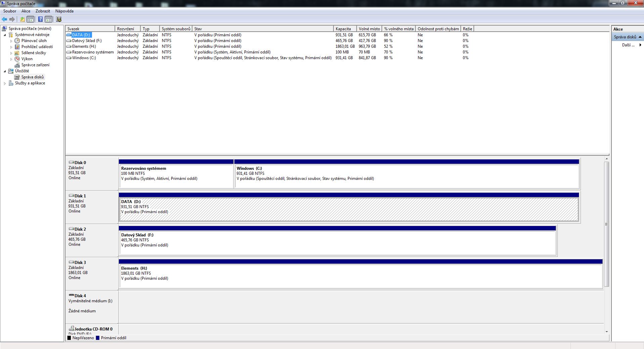Click the up-one-level folder icon

click(22, 20)
